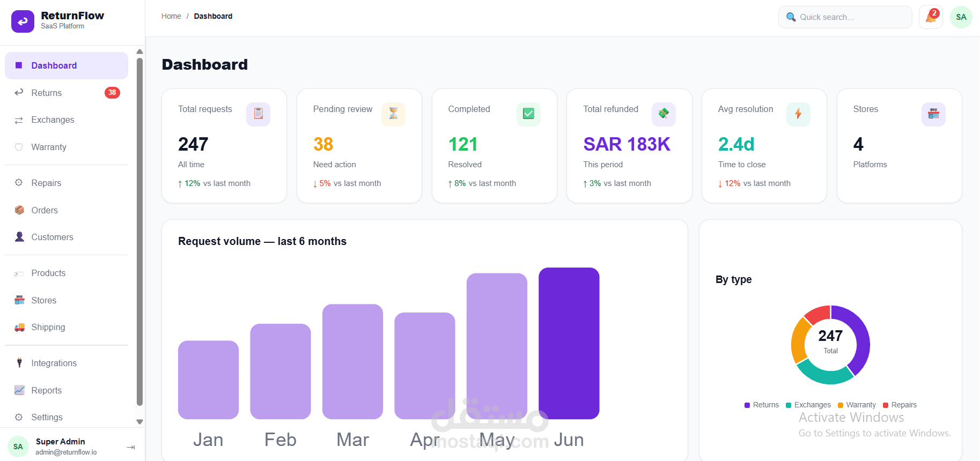The width and height of the screenshot is (980, 461).
Task: Click the SAR 183K refunded value
Action: pyautogui.click(x=627, y=144)
